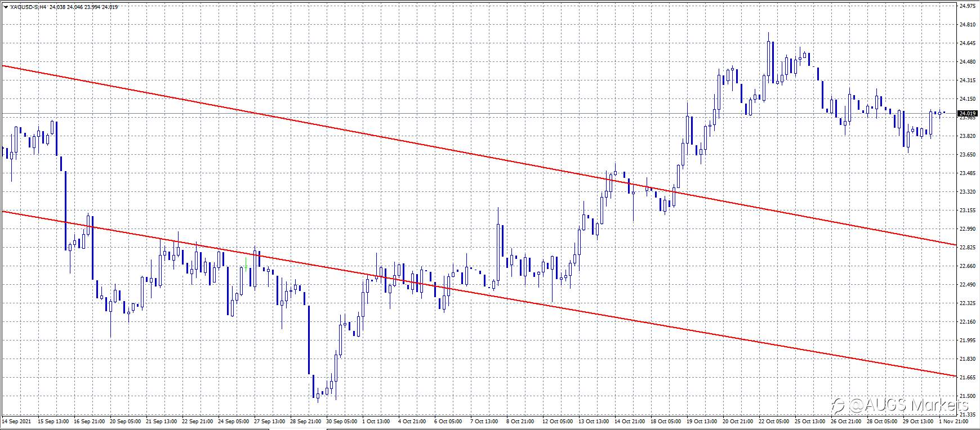Click the 25 Oct 13:00 time label

(810, 421)
